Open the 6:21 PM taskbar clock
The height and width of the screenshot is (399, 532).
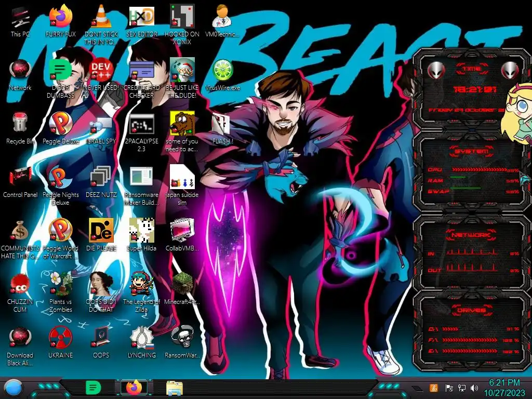(x=504, y=388)
